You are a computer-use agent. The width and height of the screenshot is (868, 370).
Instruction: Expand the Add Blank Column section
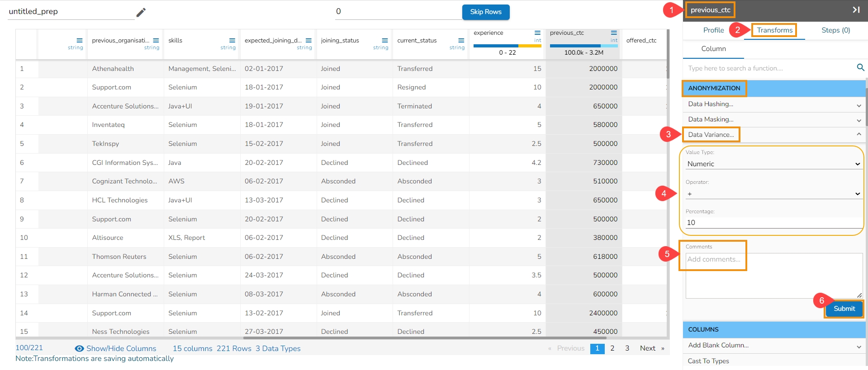coord(773,346)
